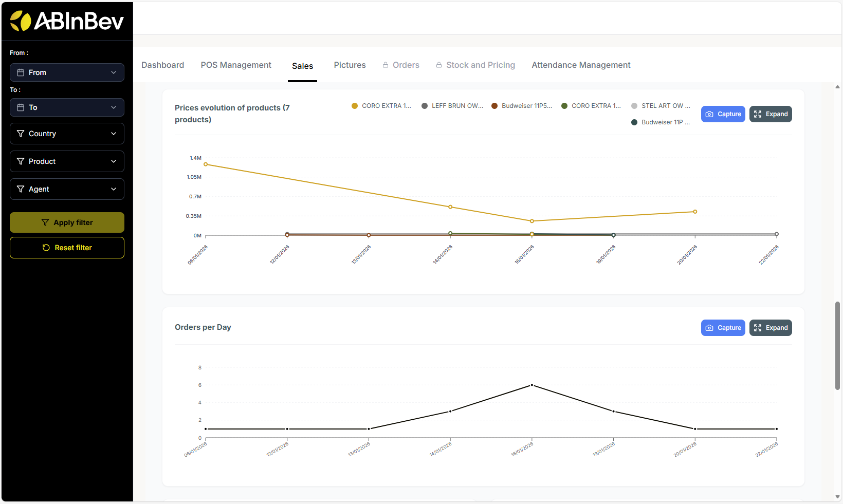Image resolution: width=843 pixels, height=504 pixels.
Task: Click the lock icon beside Stock and Pricing
Action: 439,65
